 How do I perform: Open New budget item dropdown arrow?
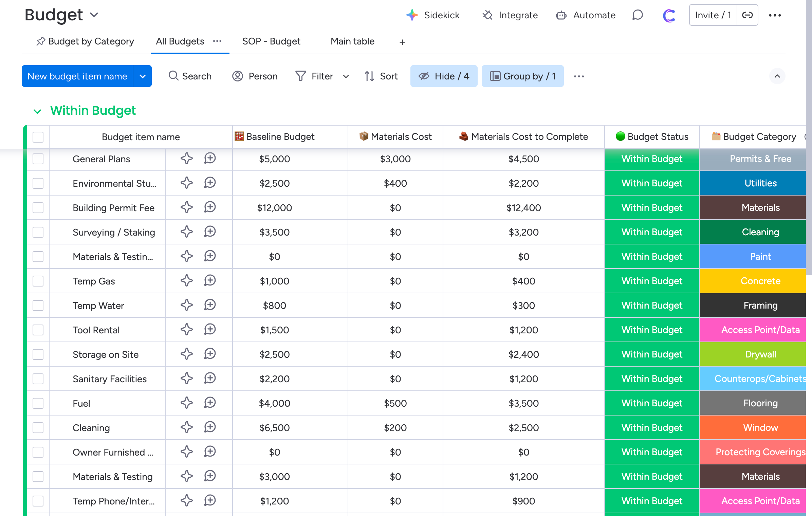143,76
